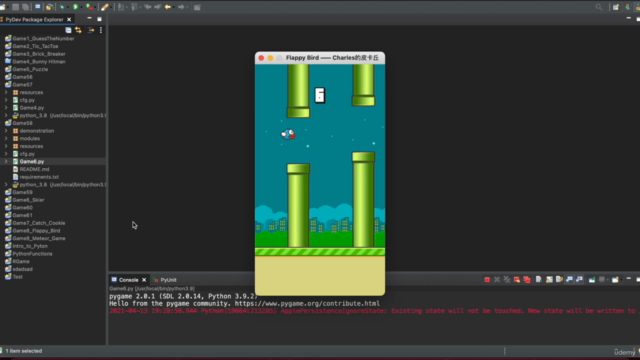Expand resources folder arrow under Game58
The image size is (640, 360).
click(6, 146)
